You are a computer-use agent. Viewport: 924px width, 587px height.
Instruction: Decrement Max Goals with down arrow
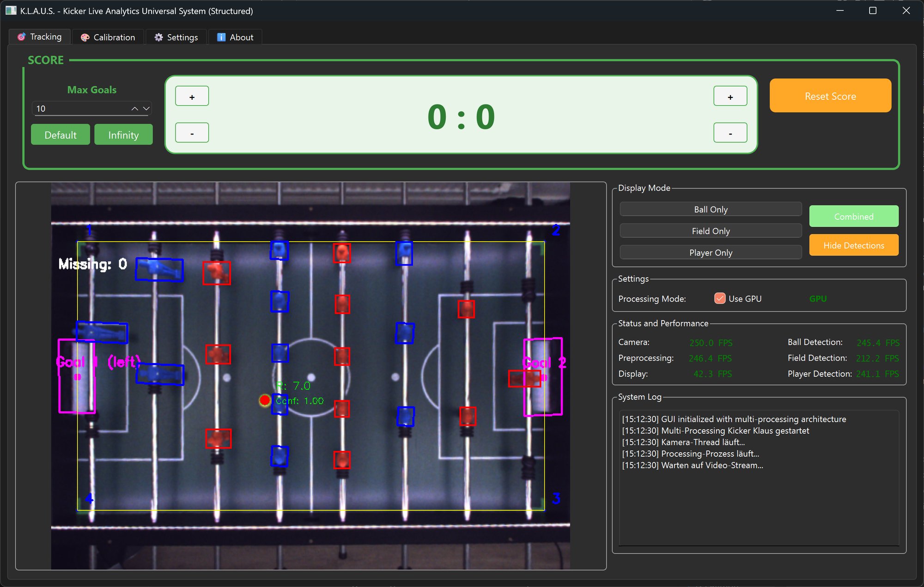(x=146, y=109)
